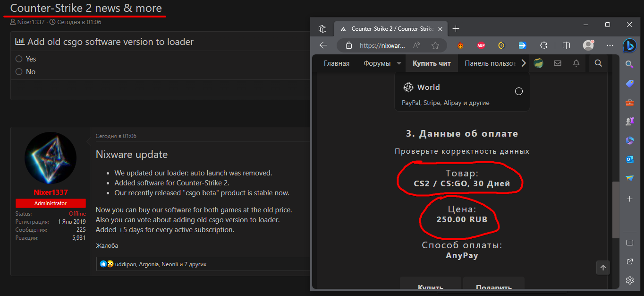Open Edge Settings and more menu

click(x=610, y=45)
